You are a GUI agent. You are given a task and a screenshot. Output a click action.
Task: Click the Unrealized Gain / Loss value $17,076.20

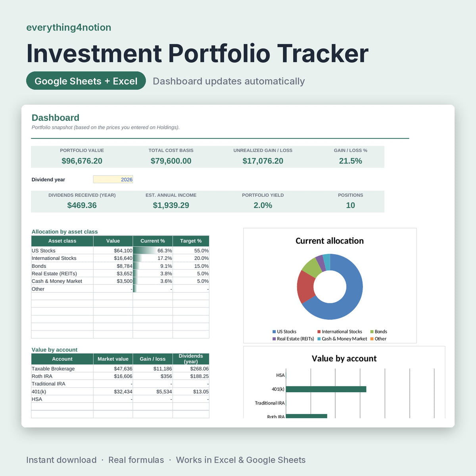263,161
